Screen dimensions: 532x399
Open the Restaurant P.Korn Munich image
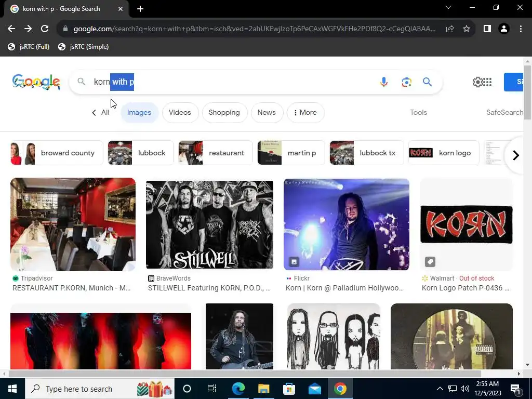click(x=73, y=224)
